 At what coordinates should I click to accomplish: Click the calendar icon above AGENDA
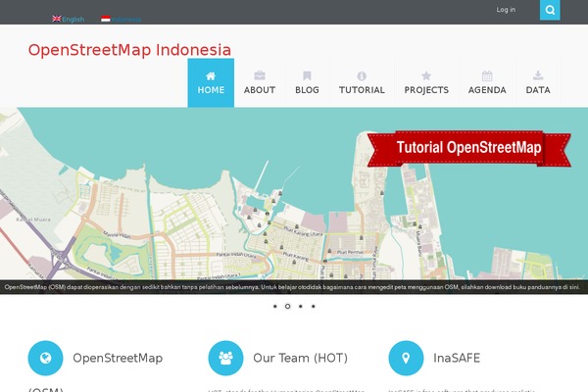(x=487, y=75)
